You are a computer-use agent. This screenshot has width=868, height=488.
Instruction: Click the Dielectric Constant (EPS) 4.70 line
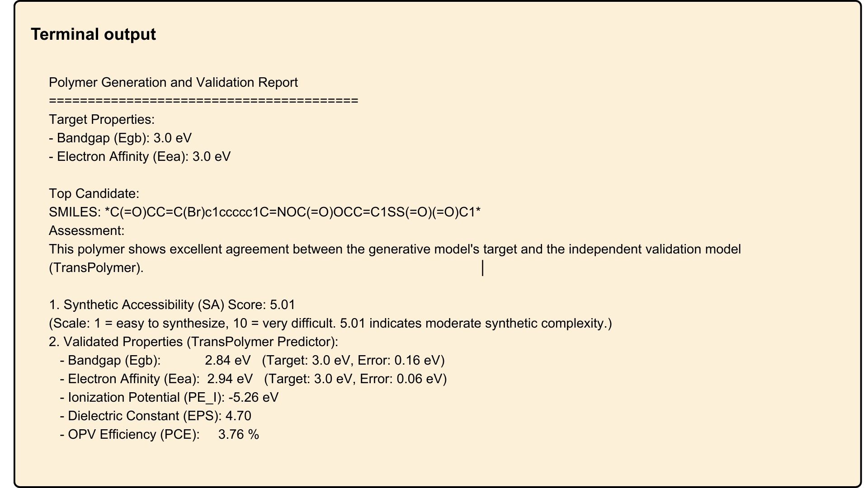(155, 416)
